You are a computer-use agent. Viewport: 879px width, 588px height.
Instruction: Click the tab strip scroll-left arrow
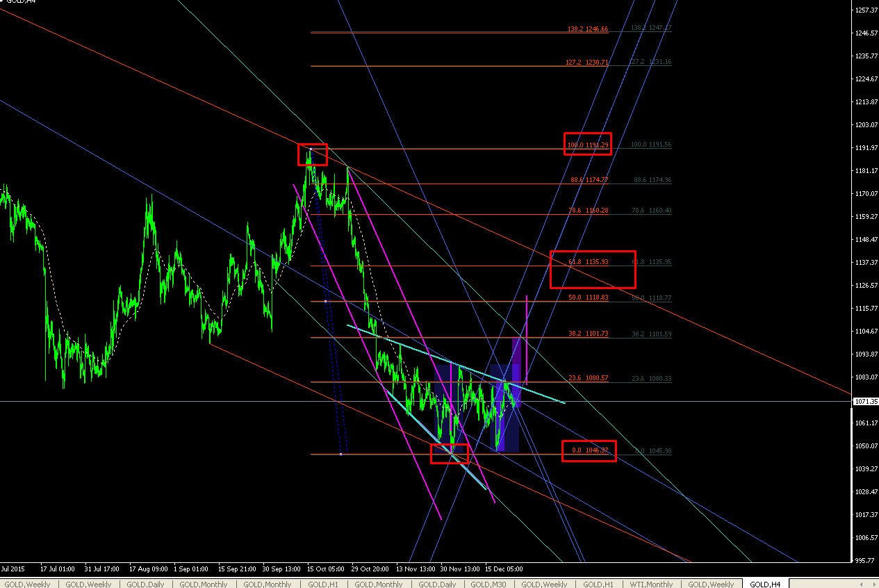point(862,584)
